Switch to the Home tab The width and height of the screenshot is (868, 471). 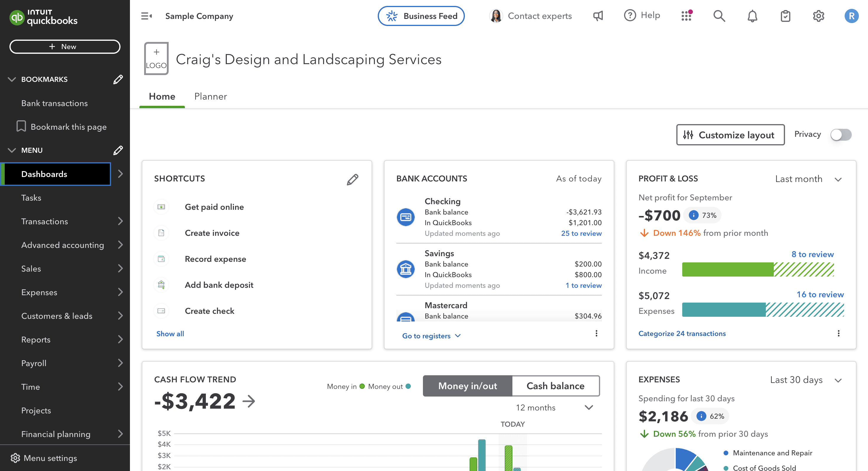pos(162,96)
